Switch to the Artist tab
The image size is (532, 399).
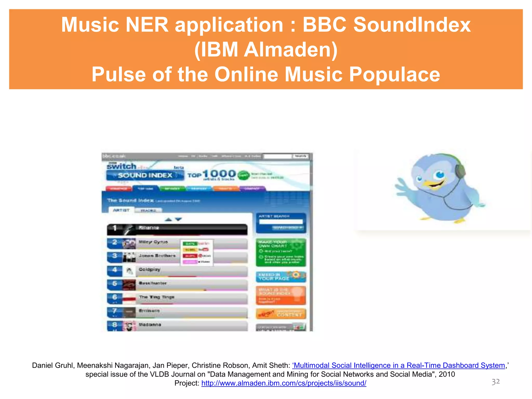pyautogui.click(x=121, y=210)
